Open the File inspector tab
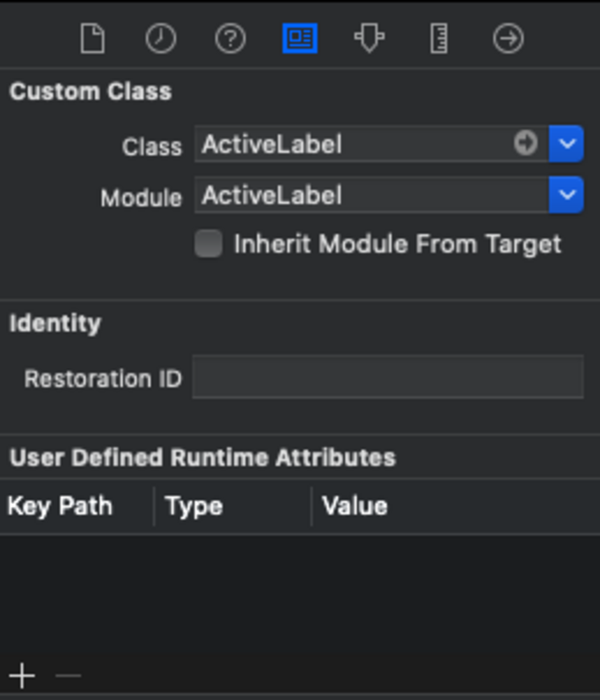Image resolution: width=600 pixels, height=700 pixels. [92, 39]
